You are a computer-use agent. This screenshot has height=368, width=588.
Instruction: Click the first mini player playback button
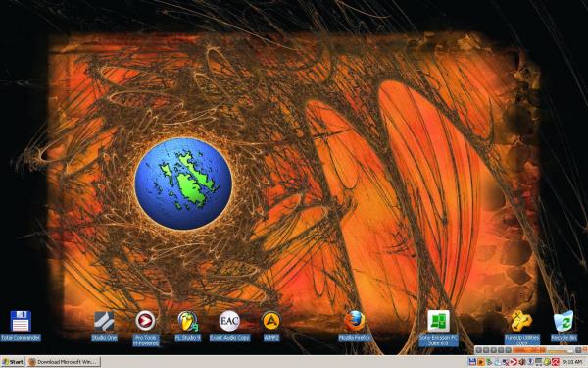[x=479, y=350]
